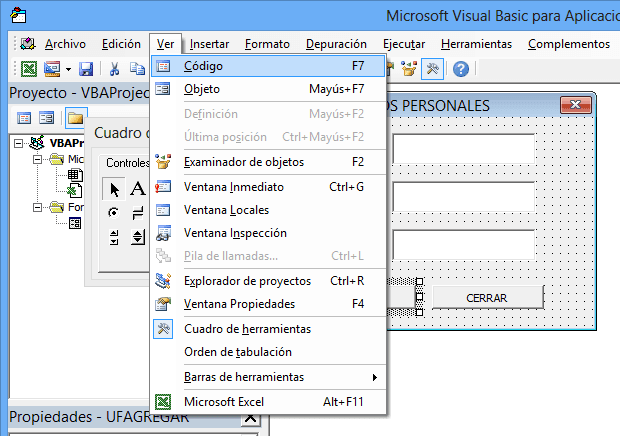
Task: Click the VBA application title icon
Action: 18,15
